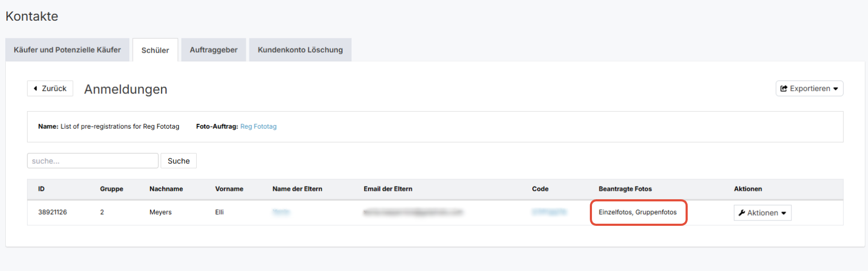
Task: Focus the suche... search field
Action: coord(93,161)
